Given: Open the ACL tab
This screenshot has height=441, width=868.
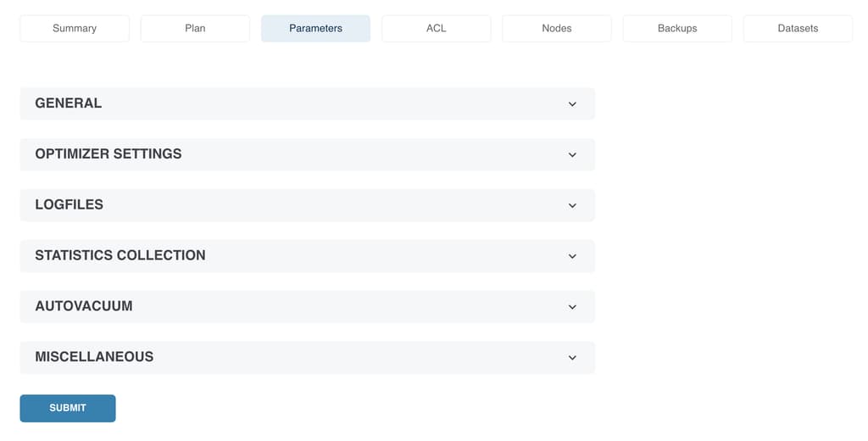Looking at the screenshot, I should point(437,28).
